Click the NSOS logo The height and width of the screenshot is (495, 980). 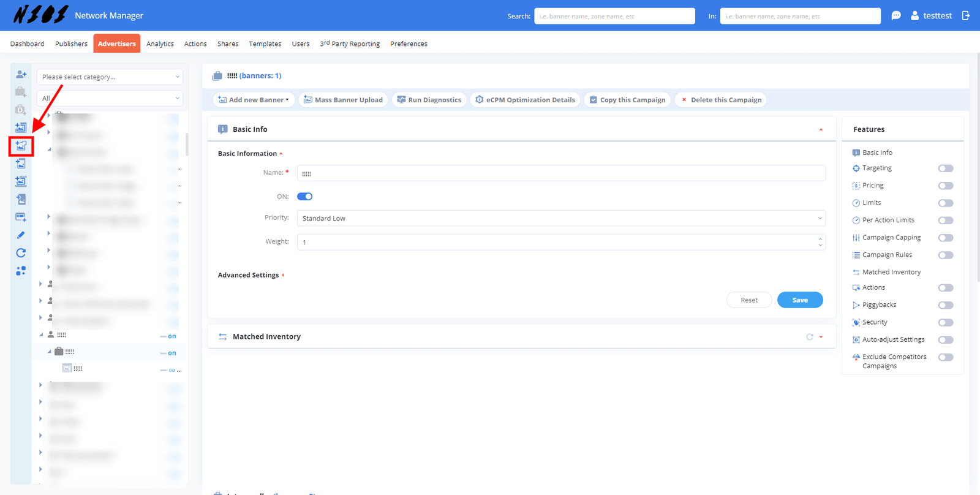point(40,15)
